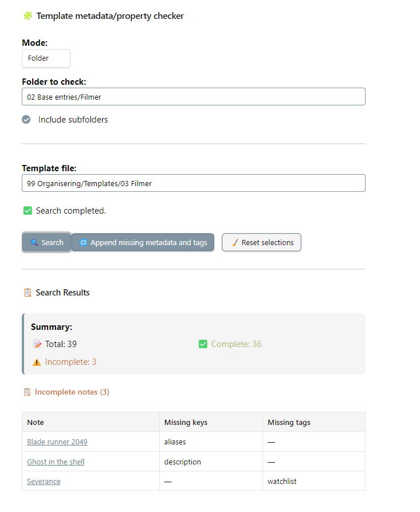Click Append missing metadata and tags
The width and height of the screenshot is (420, 512).
(143, 242)
